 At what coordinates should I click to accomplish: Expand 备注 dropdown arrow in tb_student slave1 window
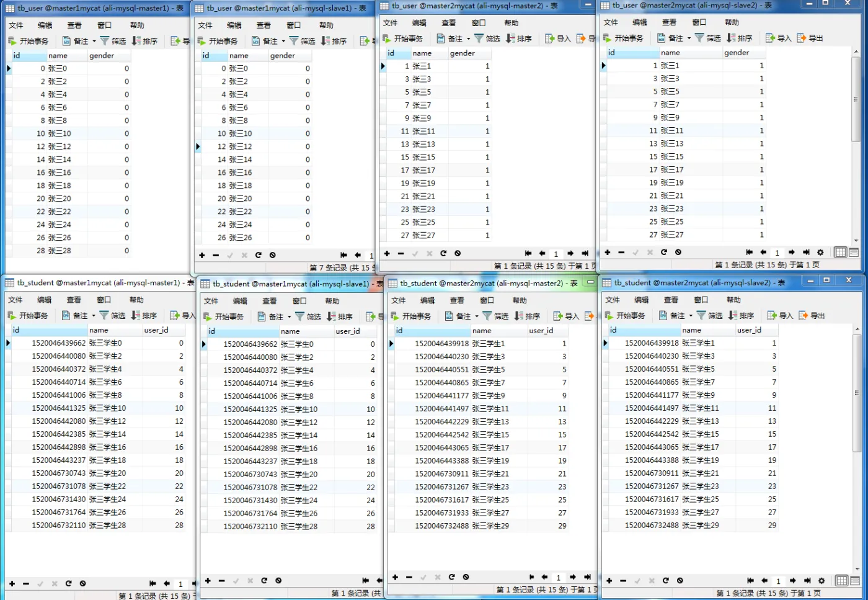coord(289,316)
